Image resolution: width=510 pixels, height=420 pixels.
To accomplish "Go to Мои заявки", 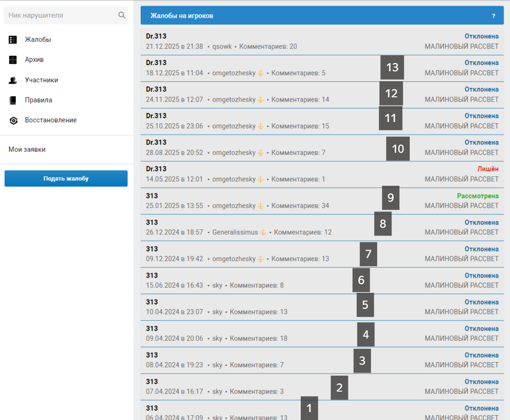I will tap(27, 149).
